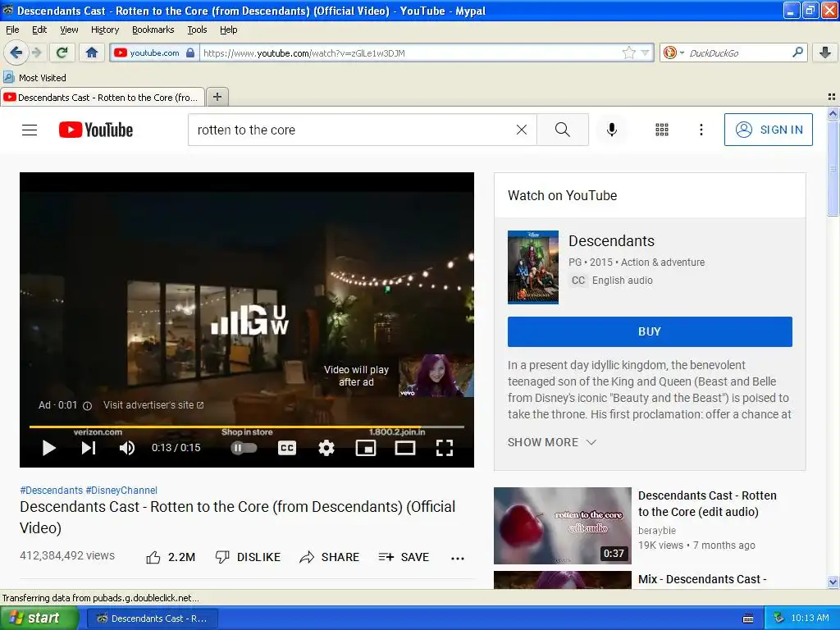The height and width of the screenshot is (630, 840).
Task: Clear the YouTube search box with X
Action: pyautogui.click(x=521, y=130)
